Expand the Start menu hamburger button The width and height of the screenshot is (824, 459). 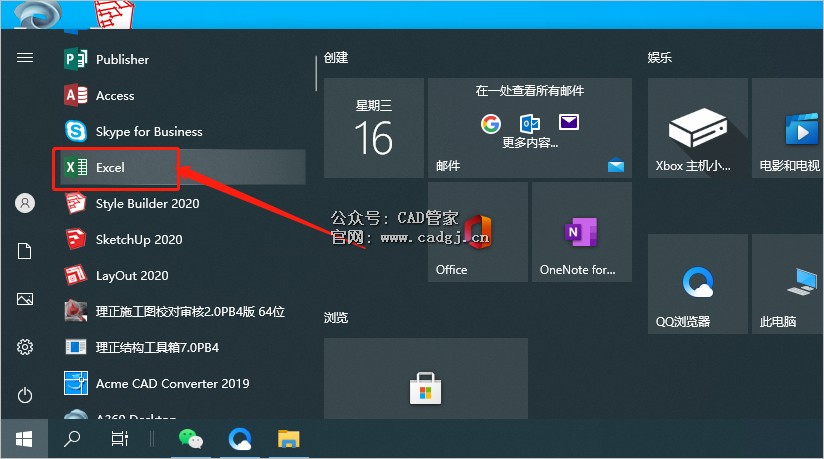pos(25,58)
